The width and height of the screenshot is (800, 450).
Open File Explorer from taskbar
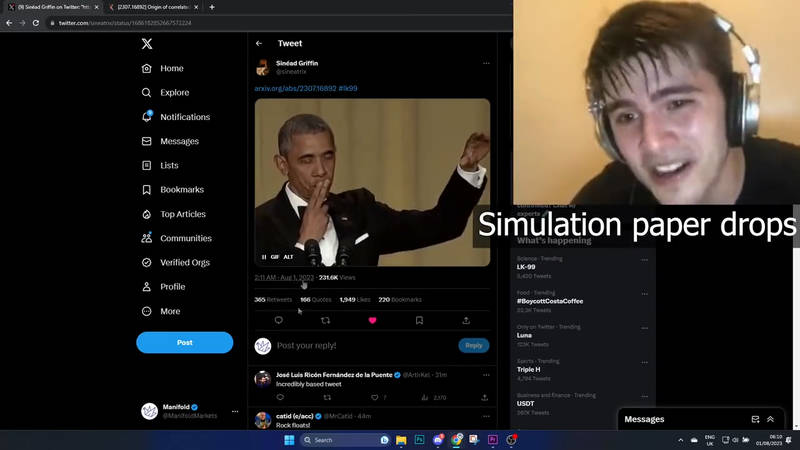401,440
